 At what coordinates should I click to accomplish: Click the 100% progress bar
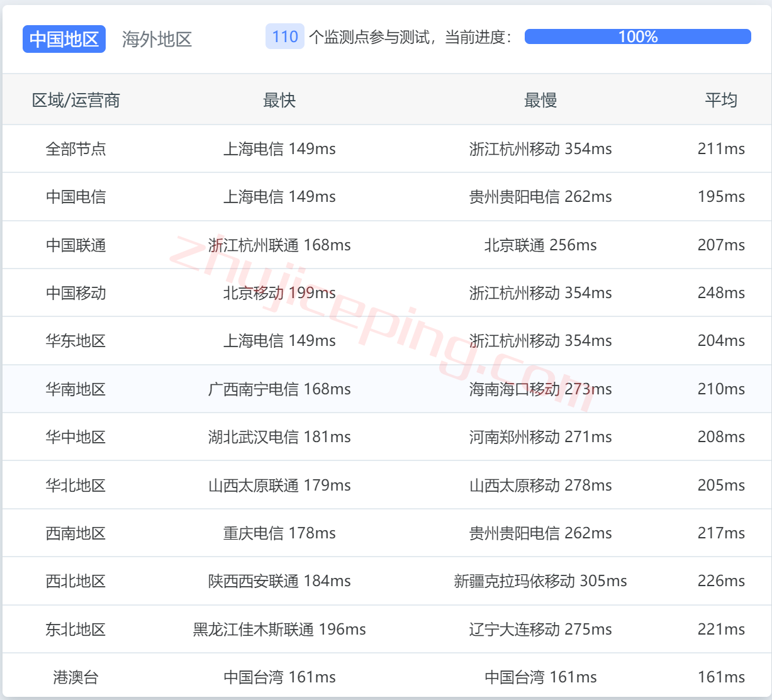[x=637, y=36]
